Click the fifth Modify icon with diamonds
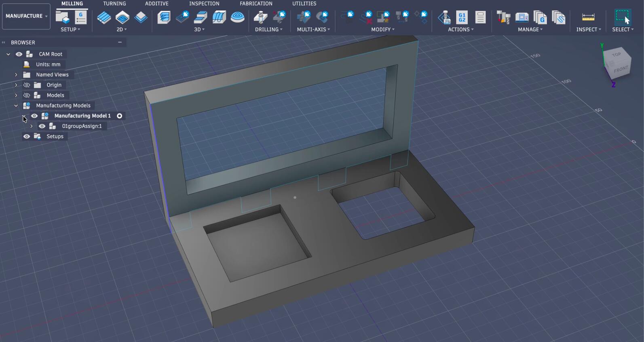The width and height of the screenshot is (644, 342). tap(421, 17)
